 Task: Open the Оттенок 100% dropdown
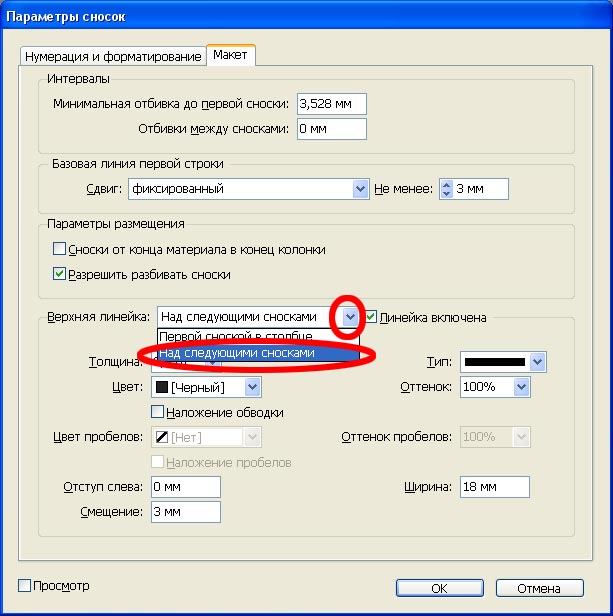(521, 387)
